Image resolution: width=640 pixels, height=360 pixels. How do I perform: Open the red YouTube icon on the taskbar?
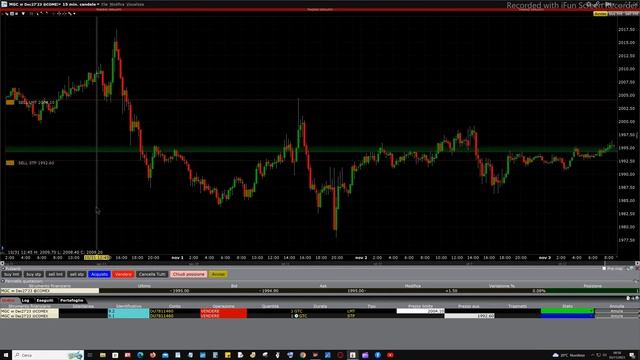[x=390, y=355]
